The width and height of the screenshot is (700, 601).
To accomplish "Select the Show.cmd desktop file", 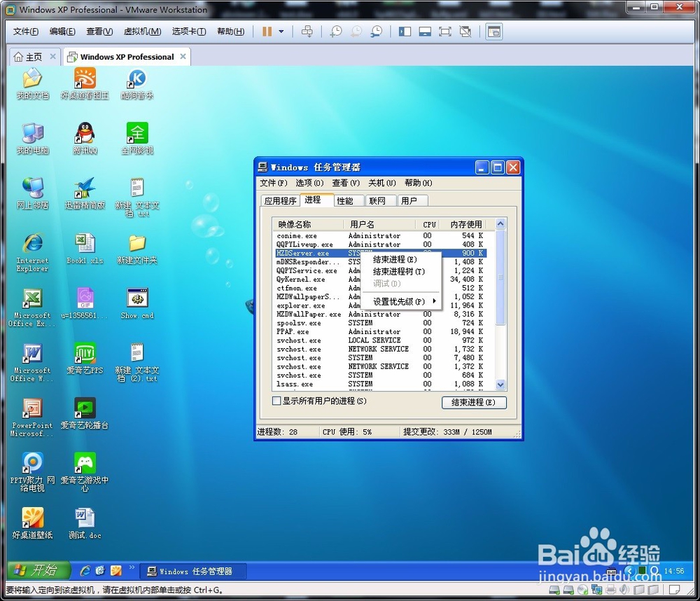I will (x=137, y=304).
